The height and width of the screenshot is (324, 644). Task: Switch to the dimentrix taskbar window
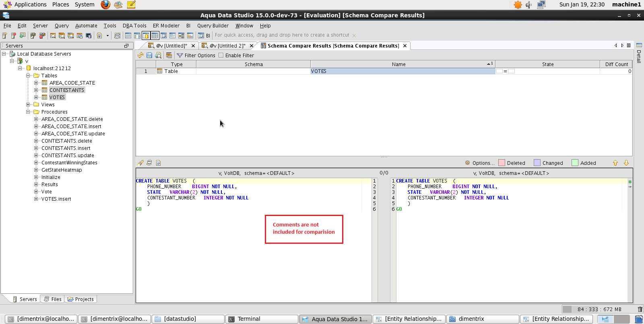(483, 319)
